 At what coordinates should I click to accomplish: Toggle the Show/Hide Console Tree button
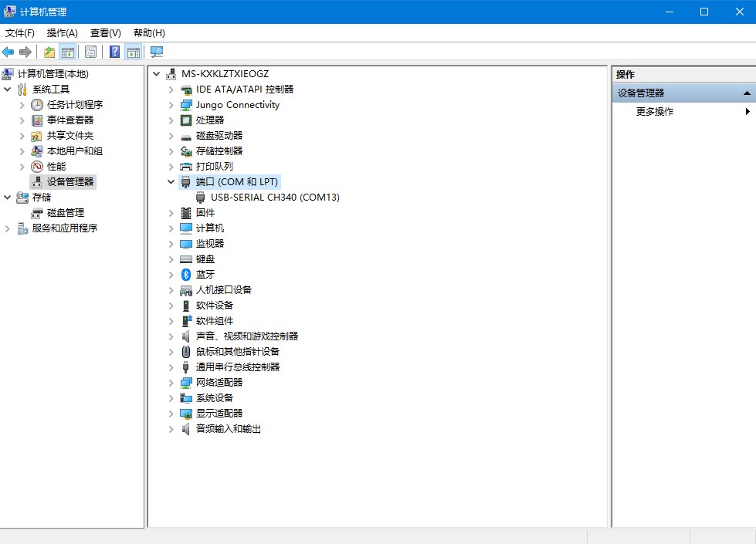pos(68,52)
